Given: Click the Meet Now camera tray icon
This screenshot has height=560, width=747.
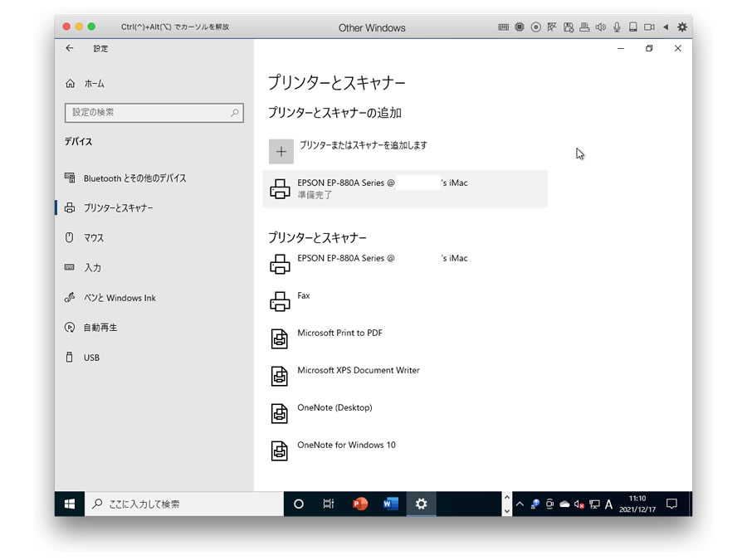Looking at the screenshot, I should coord(549,504).
